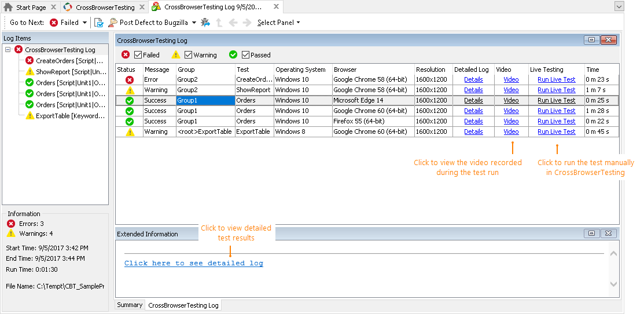
Task: Close the CrossBrowserTesting Log panel
Action: click(609, 40)
